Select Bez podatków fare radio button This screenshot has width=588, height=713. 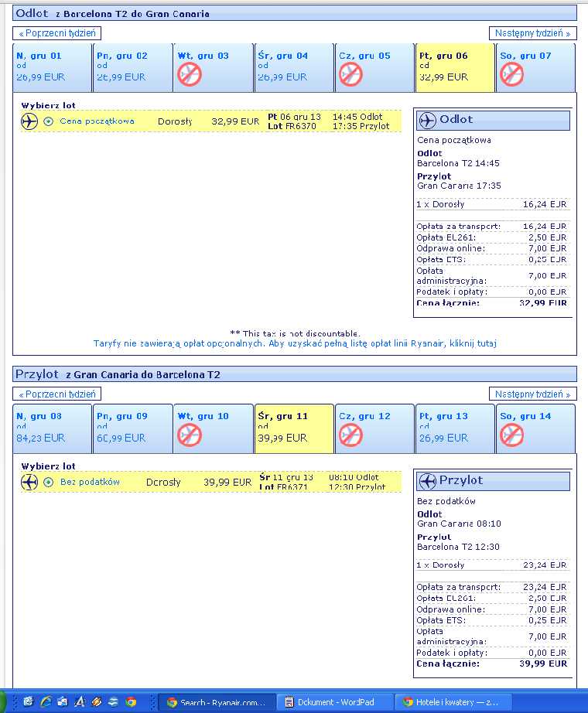click(48, 482)
